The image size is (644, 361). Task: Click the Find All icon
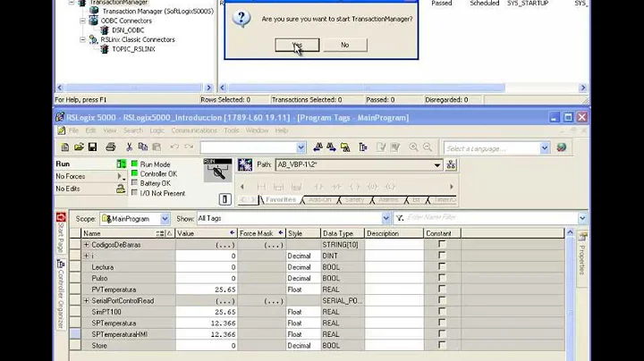[x=345, y=147]
